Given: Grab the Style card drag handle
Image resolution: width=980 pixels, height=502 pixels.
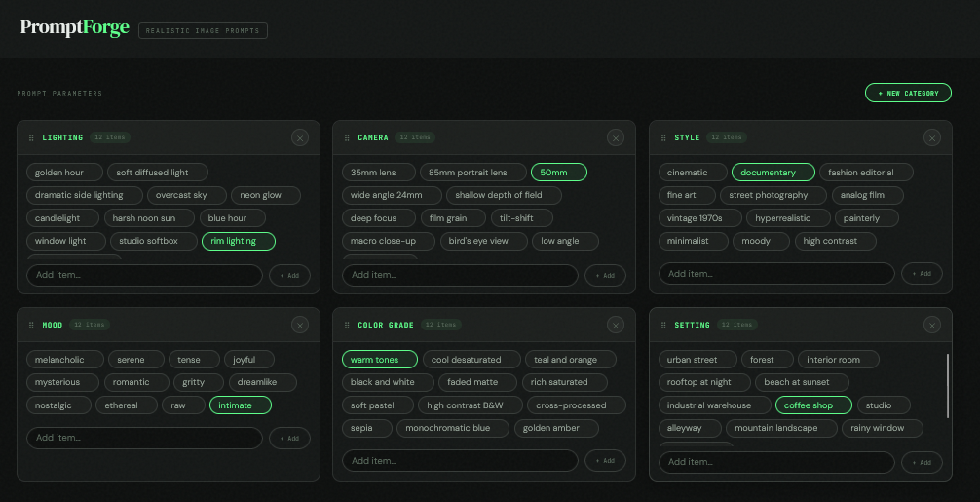Looking at the screenshot, I should [x=663, y=137].
